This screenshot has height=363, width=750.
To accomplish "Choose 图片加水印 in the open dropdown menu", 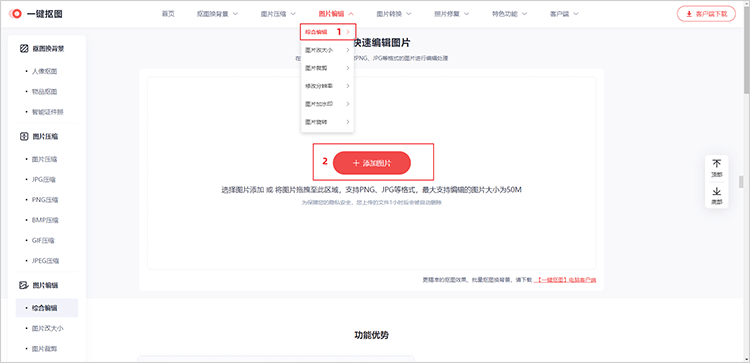I will 328,104.
